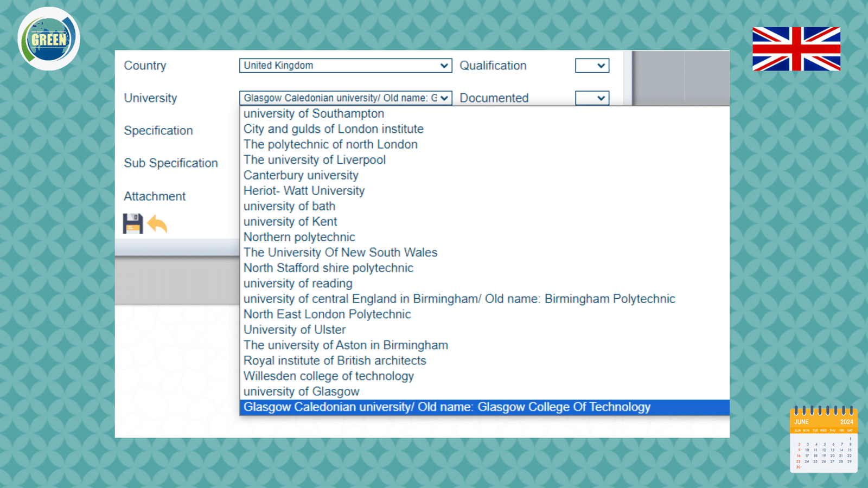Open the Qualification dropdown
The height and width of the screenshot is (488, 868).
point(592,66)
